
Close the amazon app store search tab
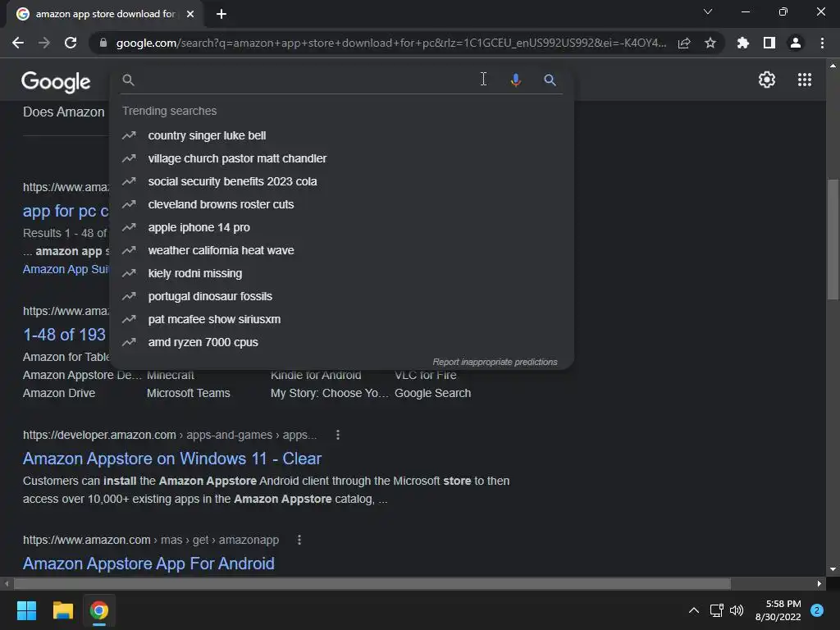190,14
